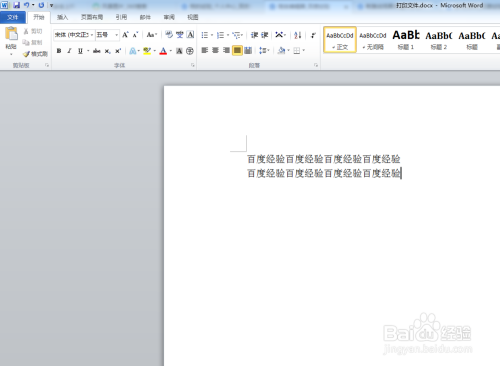Click the Text Effects glowing A icon
This screenshot has width=500, height=366.
tap(133, 51)
